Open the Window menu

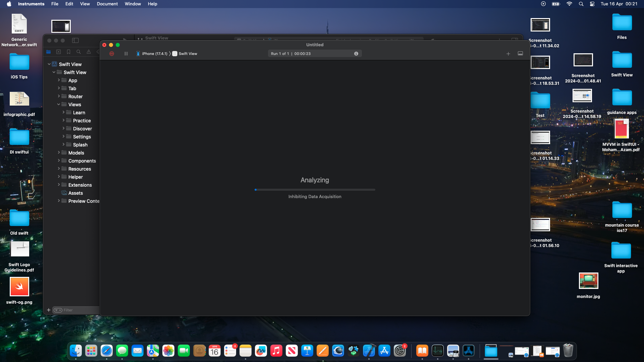[x=132, y=4]
